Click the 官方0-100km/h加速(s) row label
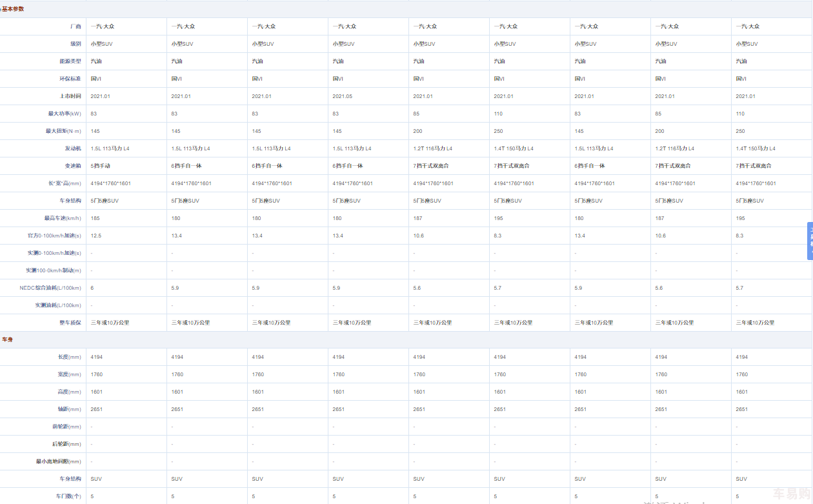This screenshot has width=813, height=504. pyautogui.click(x=55, y=236)
